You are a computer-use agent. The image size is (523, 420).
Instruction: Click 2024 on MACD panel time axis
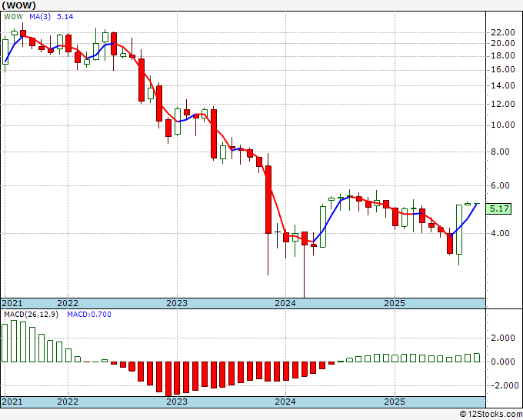point(285,402)
